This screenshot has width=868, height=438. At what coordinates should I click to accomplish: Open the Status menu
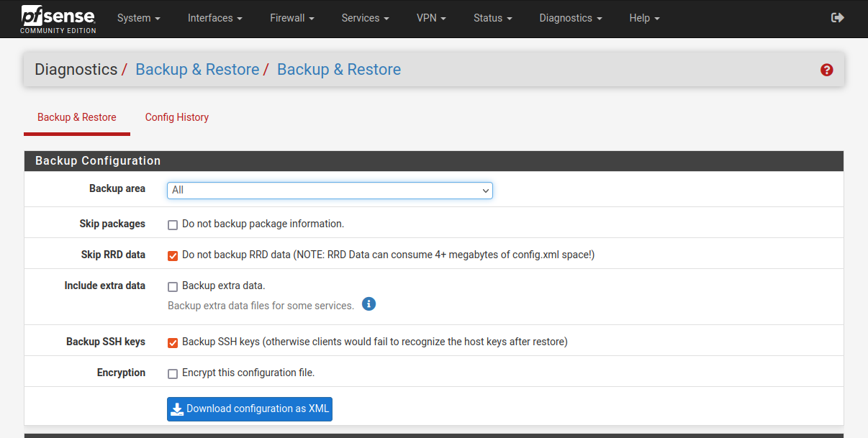493,18
